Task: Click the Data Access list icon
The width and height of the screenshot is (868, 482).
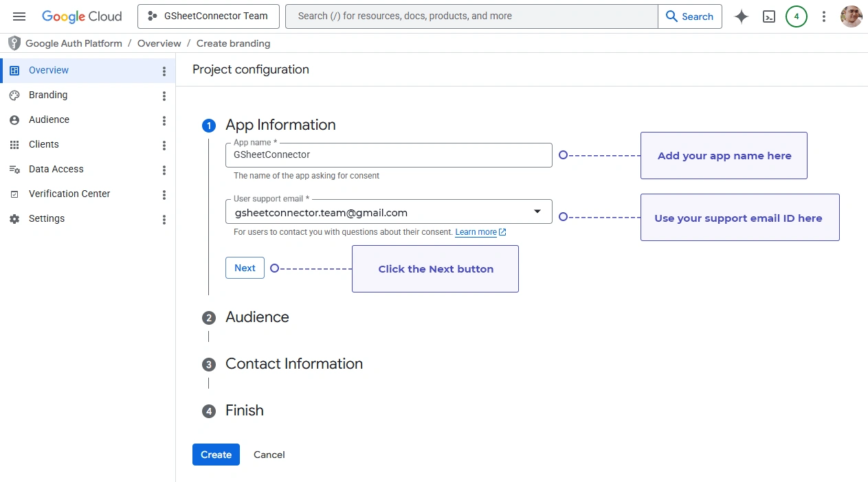Action: [x=14, y=170]
